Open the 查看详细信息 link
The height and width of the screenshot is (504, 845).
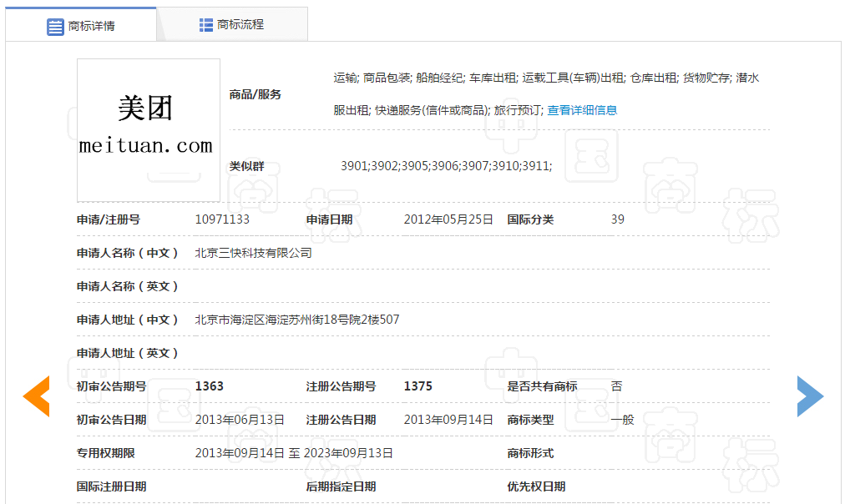(582, 110)
